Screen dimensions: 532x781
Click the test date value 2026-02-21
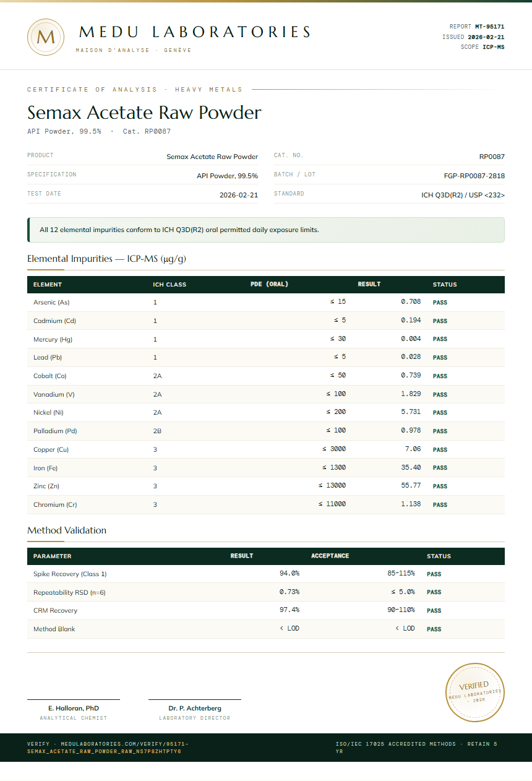(239, 195)
